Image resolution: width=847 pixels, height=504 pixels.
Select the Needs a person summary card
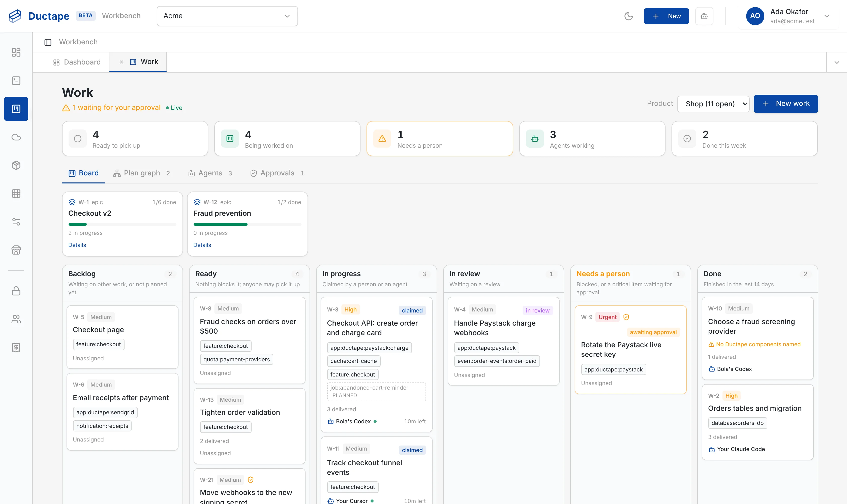(440, 139)
